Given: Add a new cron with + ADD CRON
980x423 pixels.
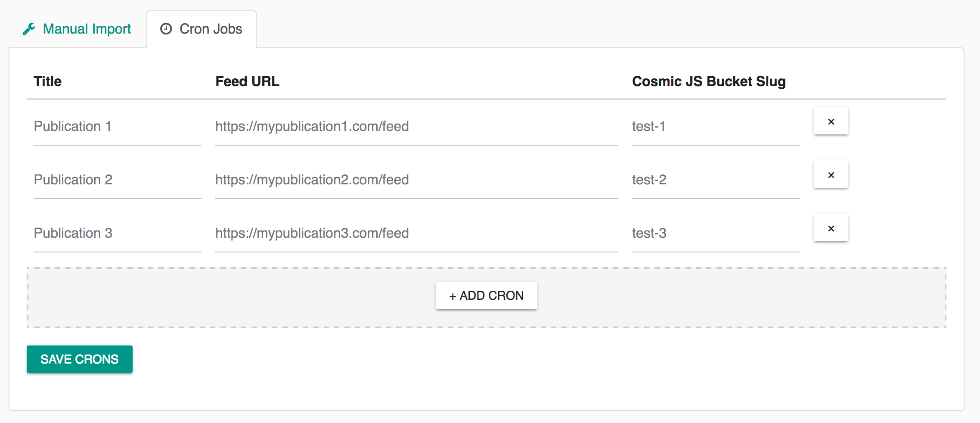Looking at the screenshot, I should click(x=487, y=295).
